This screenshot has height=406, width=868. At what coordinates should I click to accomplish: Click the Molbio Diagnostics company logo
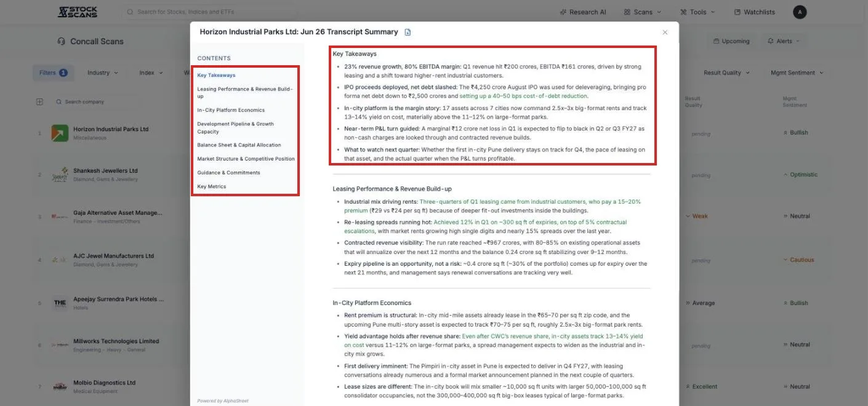(60, 386)
